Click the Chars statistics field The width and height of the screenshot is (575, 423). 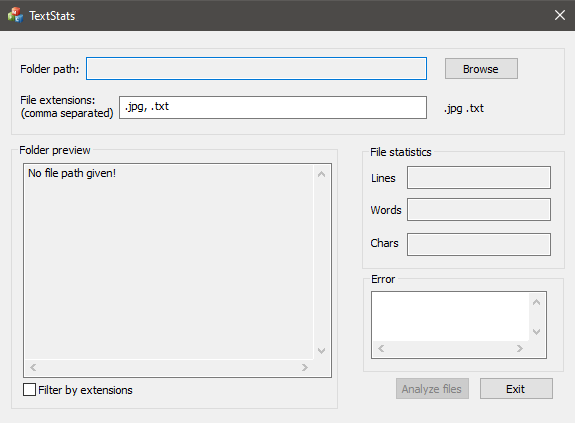(479, 244)
